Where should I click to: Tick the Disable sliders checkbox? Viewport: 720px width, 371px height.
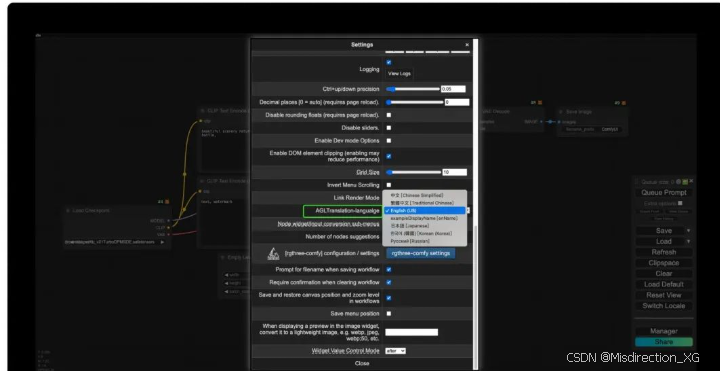point(389,128)
